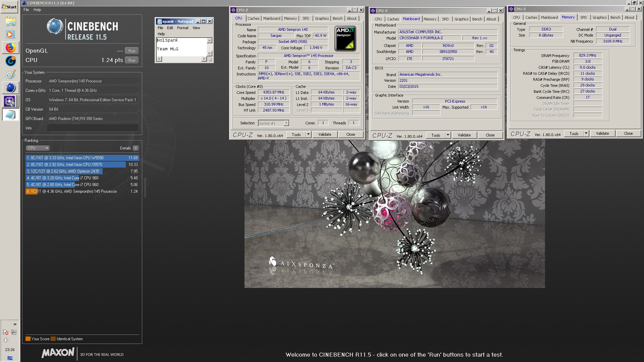The image size is (644, 362).
Task: Select Core i7 860 ranking row
Action: [x=82, y=185]
